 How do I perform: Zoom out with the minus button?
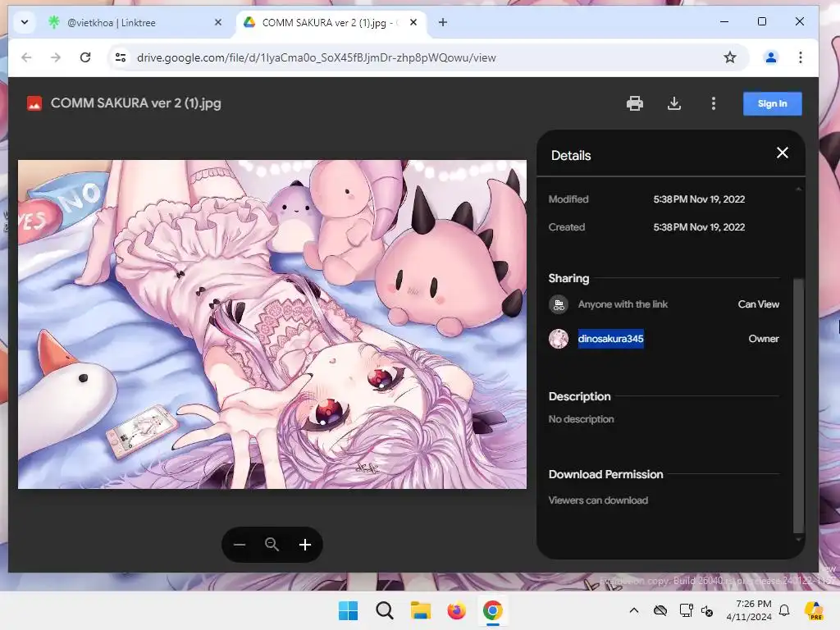click(240, 545)
